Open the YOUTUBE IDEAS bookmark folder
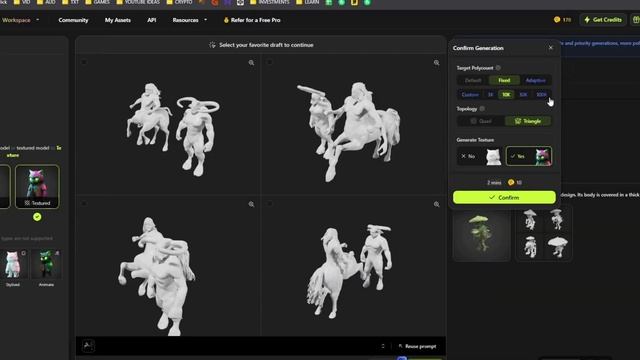 [138, 2]
